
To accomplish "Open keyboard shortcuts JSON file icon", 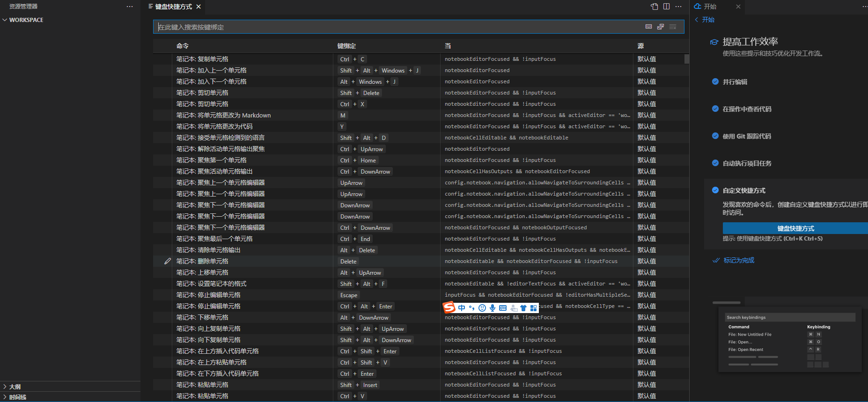I will (x=654, y=7).
